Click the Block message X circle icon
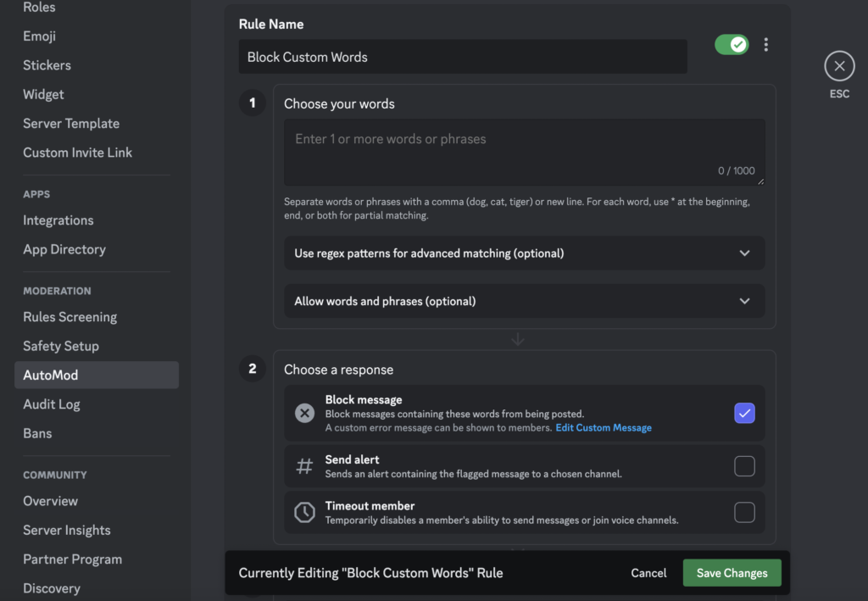This screenshot has height=601, width=868. click(x=304, y=413)
